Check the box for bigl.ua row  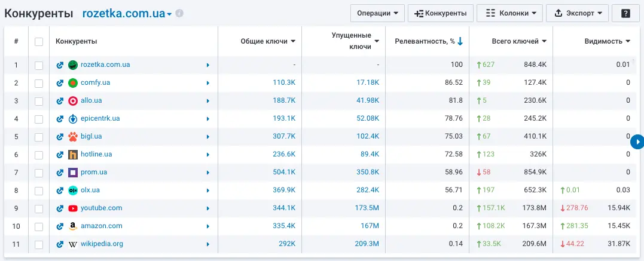click(x=39, y=137)
